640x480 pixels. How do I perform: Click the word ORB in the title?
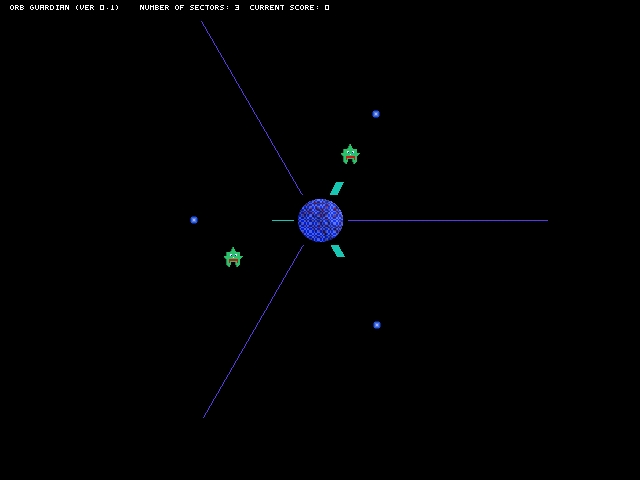17,7
